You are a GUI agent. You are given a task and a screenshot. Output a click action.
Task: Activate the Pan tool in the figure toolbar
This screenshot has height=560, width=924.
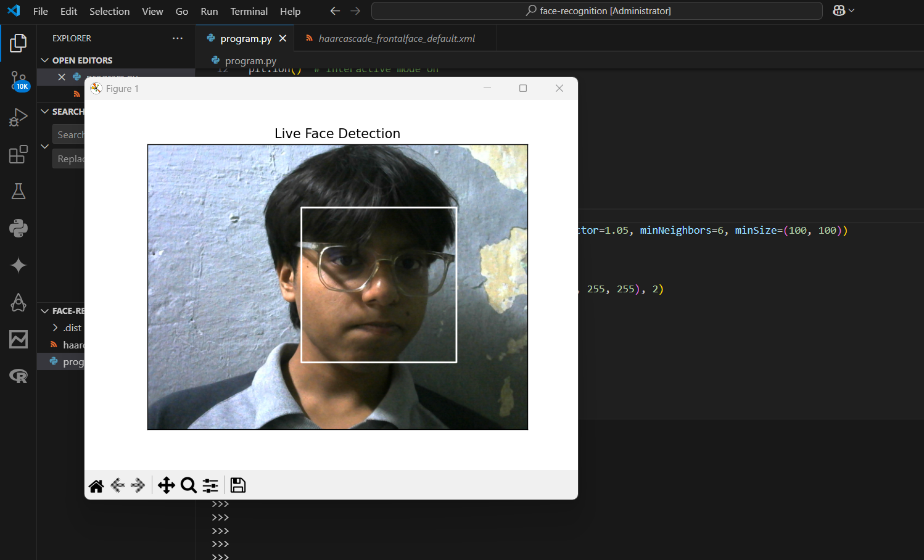tap(166, 485)
